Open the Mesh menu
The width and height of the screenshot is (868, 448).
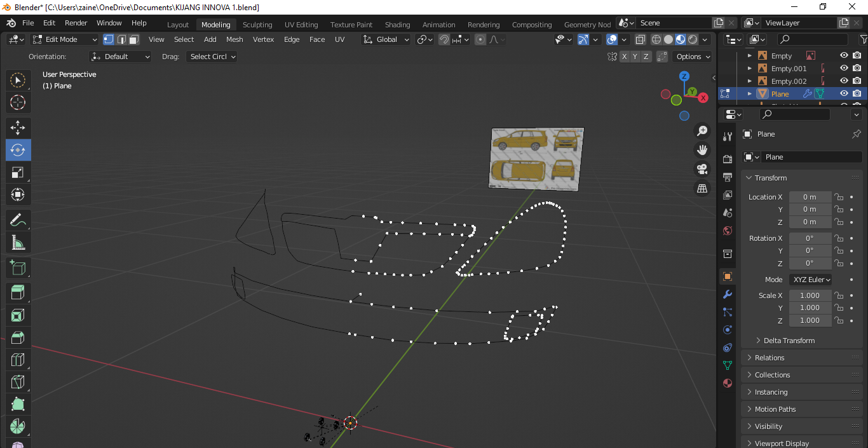pyautogui.click(x=234, y=39)
